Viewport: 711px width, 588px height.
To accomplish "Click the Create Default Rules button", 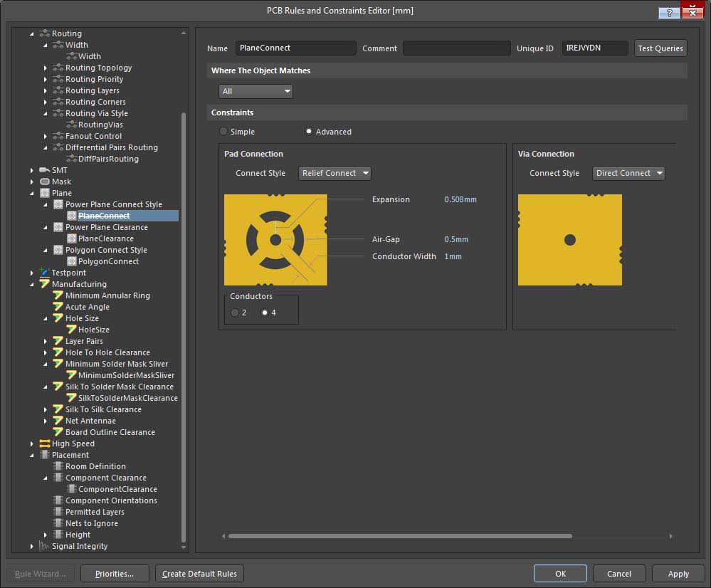I will point(200,574).
